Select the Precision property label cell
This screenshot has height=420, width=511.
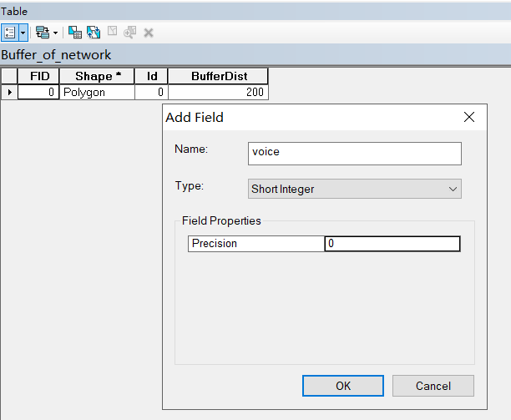[x=256, y=244]
